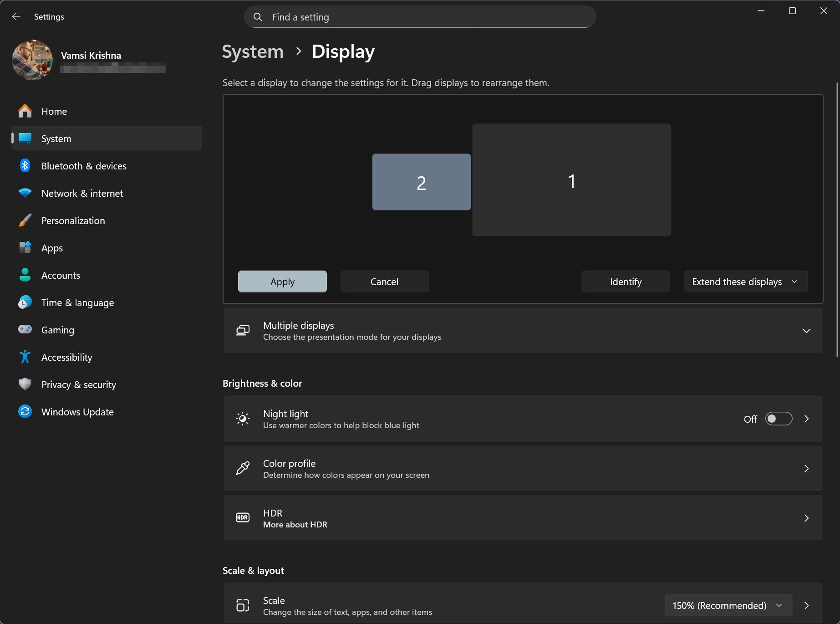This screenshot has height=624, width=840.
Task: Open the HDR page arrow
Action: pos(806,518)
